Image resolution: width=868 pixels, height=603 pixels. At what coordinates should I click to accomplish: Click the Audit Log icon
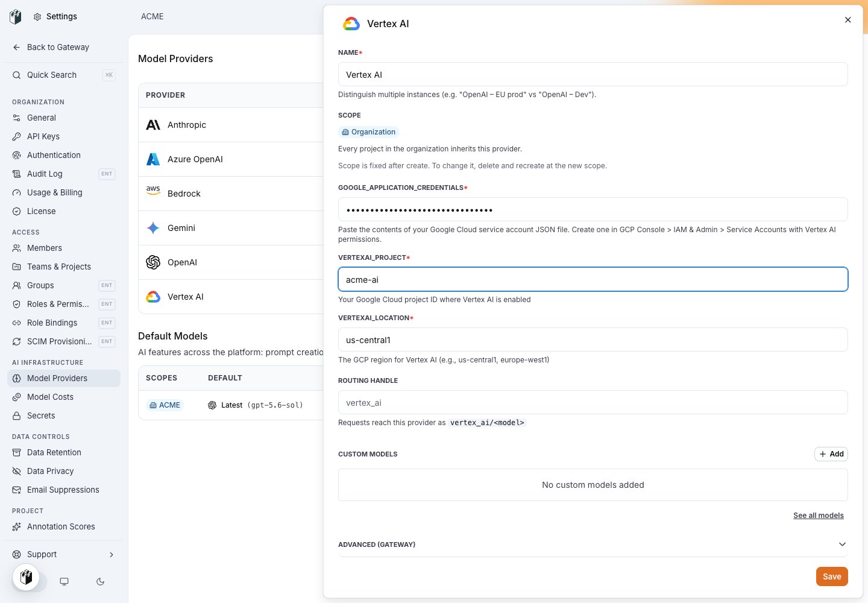(x=17, y=174)
